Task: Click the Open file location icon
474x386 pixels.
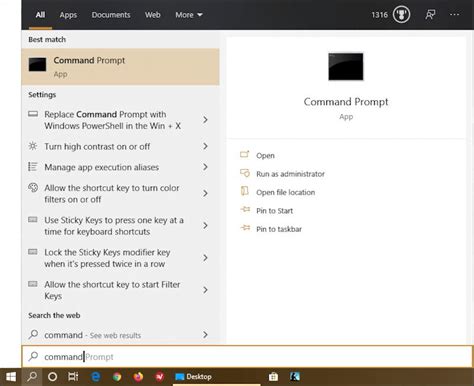Action: [245, 191]
